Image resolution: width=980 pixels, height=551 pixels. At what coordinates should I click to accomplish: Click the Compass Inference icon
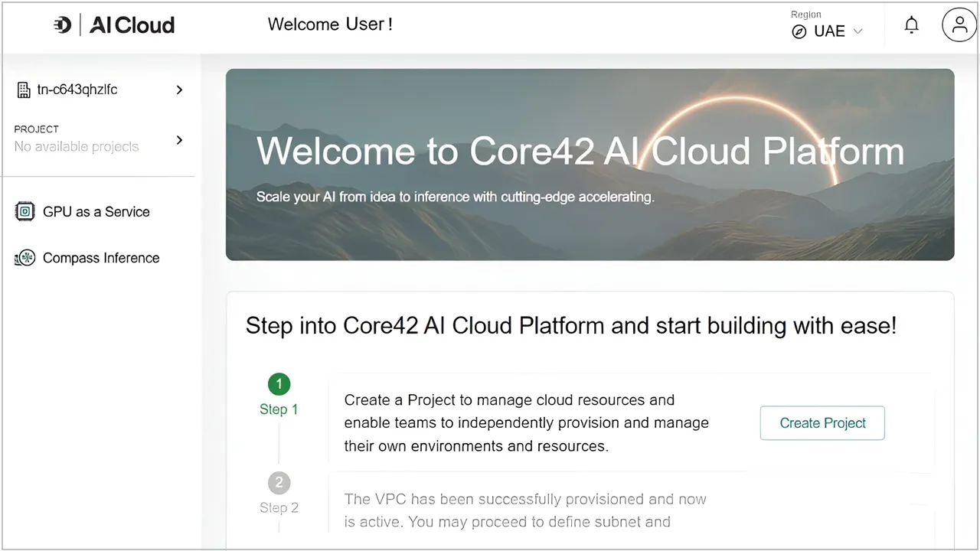click(x=25, y=258)
